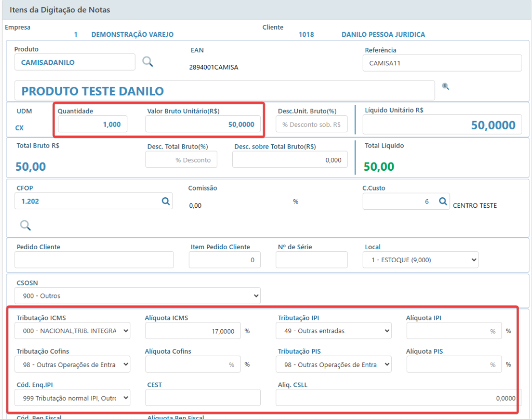Open the Tributação ICMS dropdown
532x420 pixels.
coord(72,331)
